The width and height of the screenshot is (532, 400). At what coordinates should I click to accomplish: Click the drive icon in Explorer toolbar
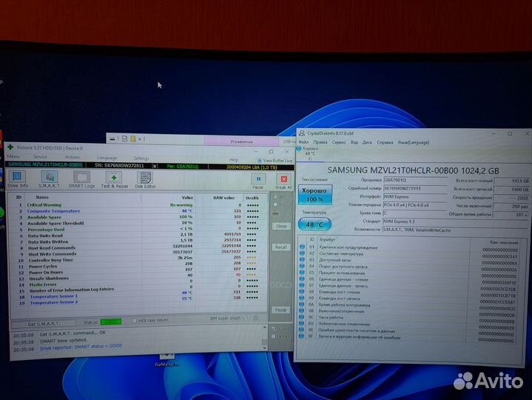pos(112,139)
